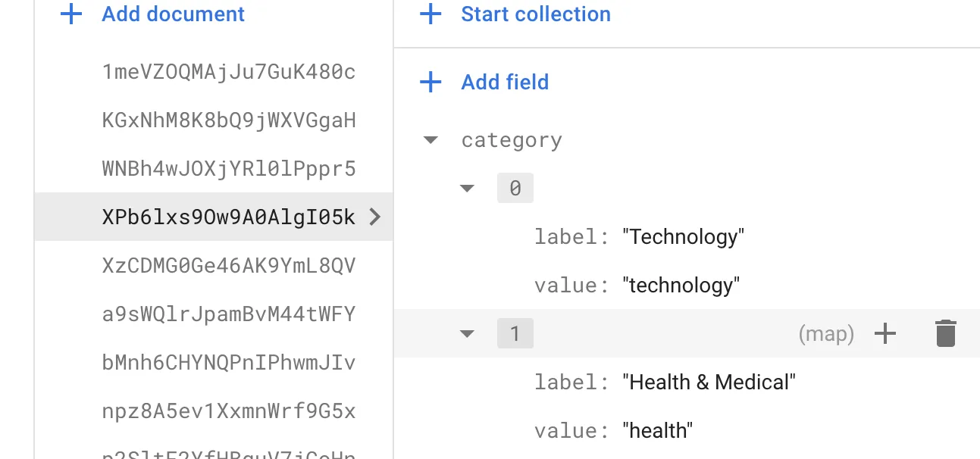The image size is (980, 459).
Task: Delete map item 1 with the trash icon
Action: pos(945,333)
